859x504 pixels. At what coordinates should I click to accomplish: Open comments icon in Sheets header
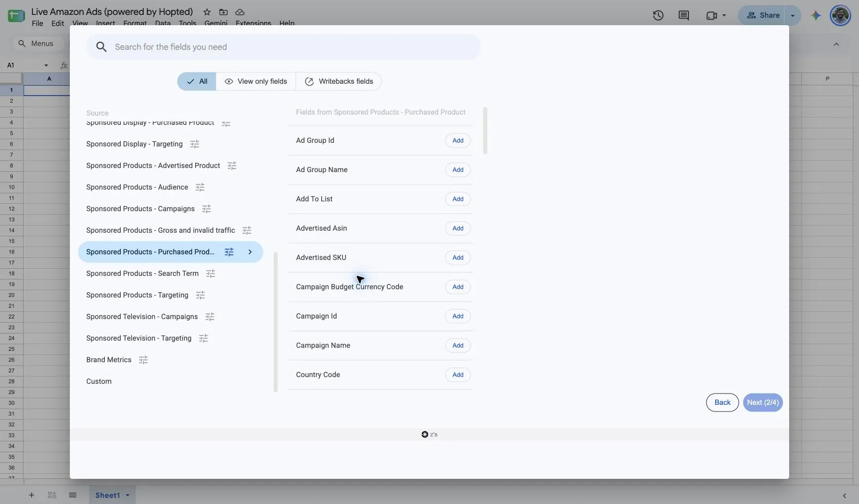point(684,15)
